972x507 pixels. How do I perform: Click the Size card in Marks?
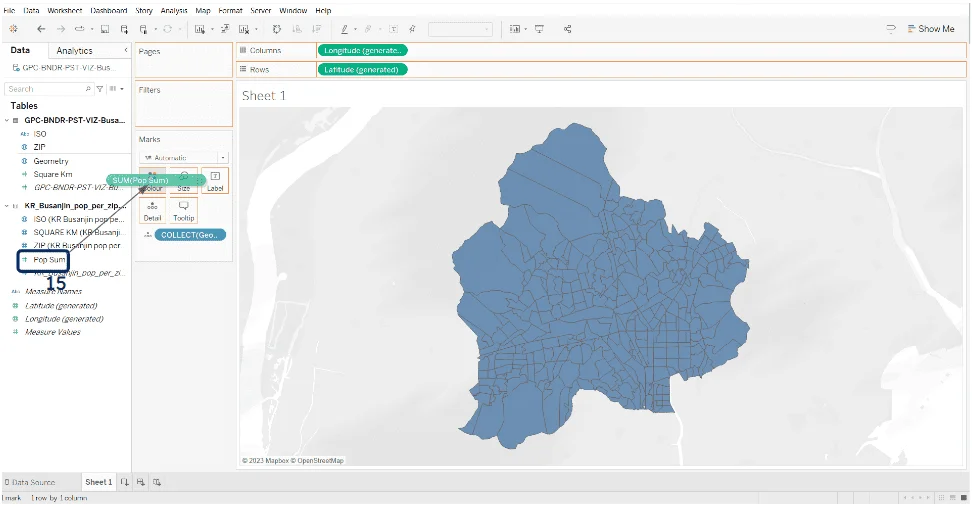coord(184,181)
